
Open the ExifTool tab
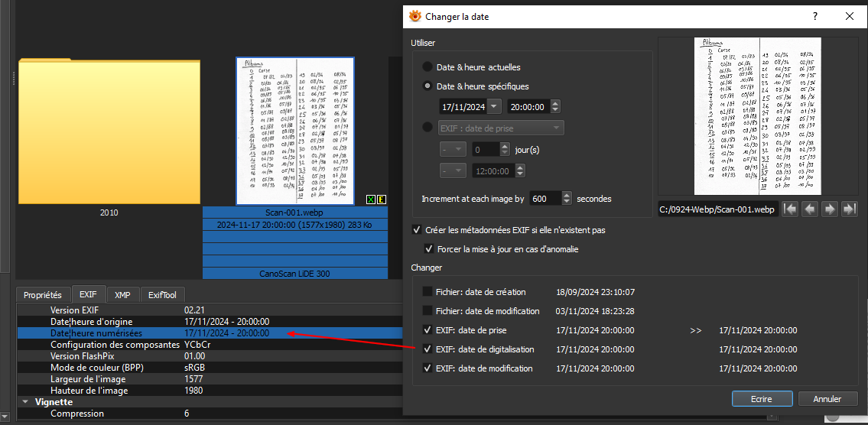point(162,294)
